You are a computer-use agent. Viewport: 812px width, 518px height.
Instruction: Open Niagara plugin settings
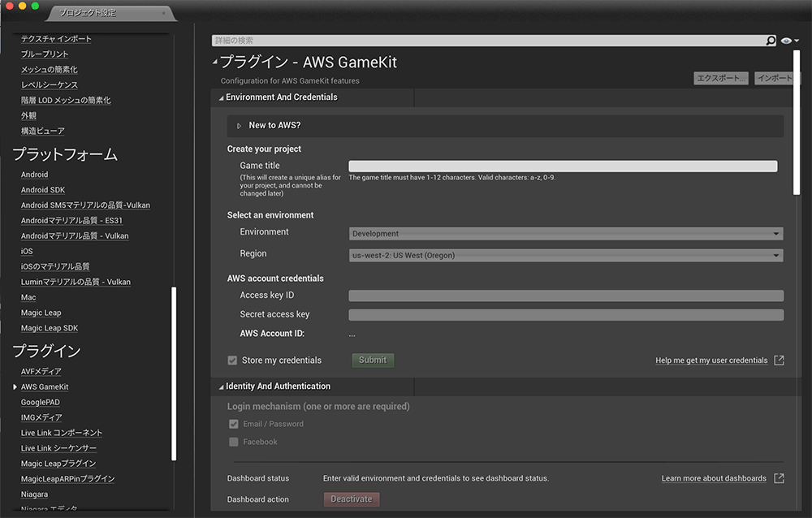click(x=34, y=494)
